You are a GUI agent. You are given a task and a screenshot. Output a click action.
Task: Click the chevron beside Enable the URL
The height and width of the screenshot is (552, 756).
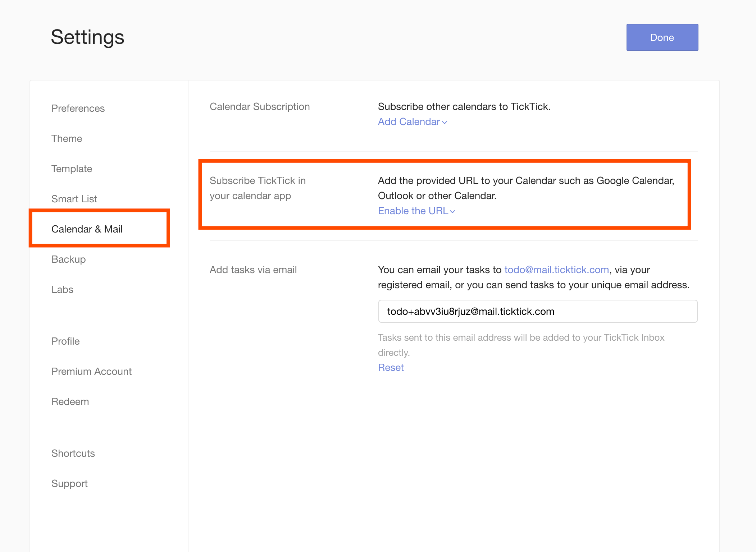(453, 212)
